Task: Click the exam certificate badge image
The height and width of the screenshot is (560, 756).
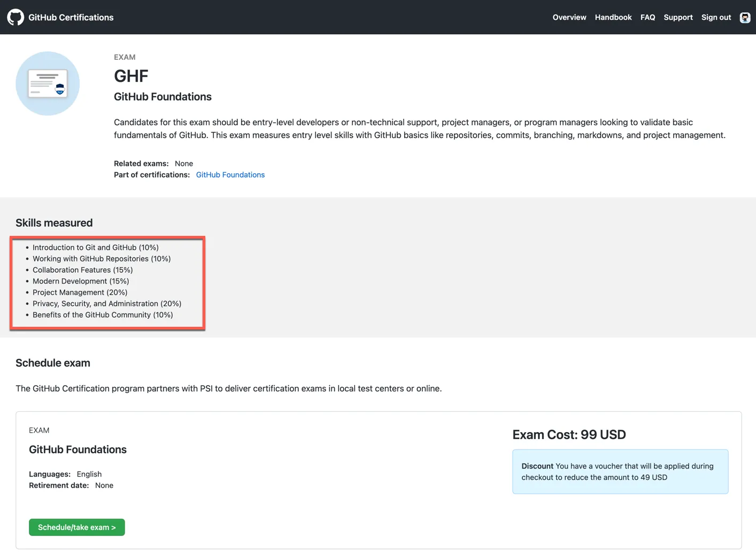Action: pos(48,83)
